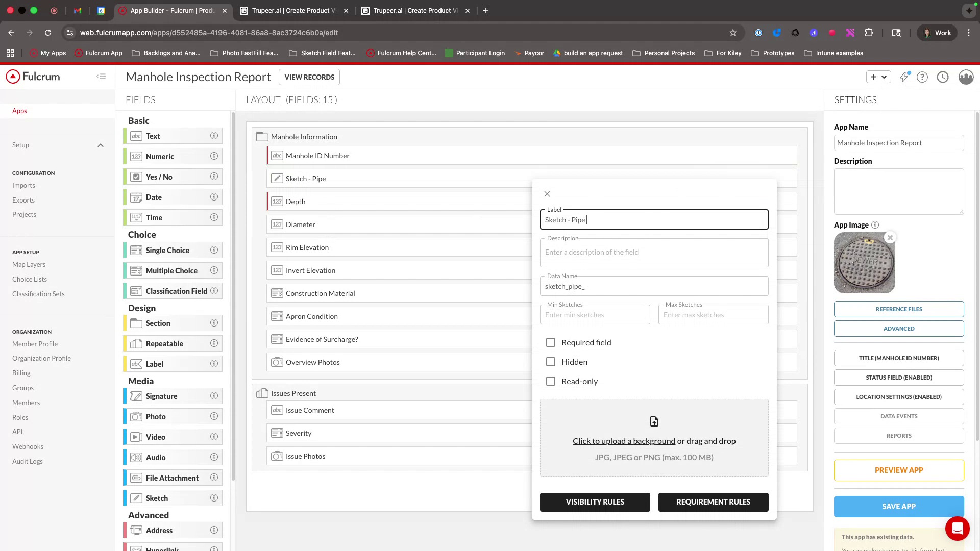Select the Sketch field icon

136,498
